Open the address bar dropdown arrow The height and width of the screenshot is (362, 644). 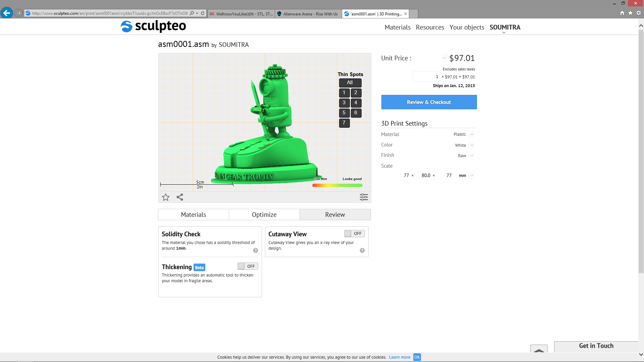pyautogui.click(x=197, y=13)
